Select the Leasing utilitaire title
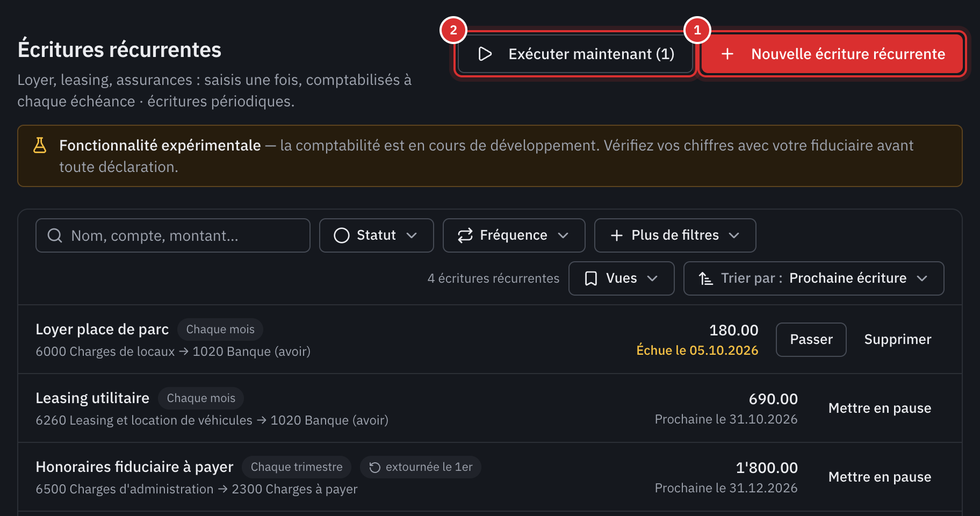 click(x=92, y=398)
